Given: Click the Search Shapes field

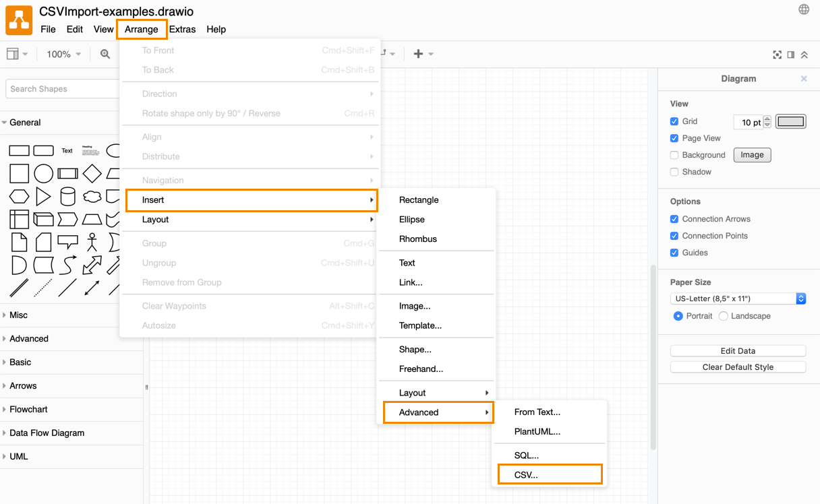Looking at the screenshot, I should pos(64,89).
